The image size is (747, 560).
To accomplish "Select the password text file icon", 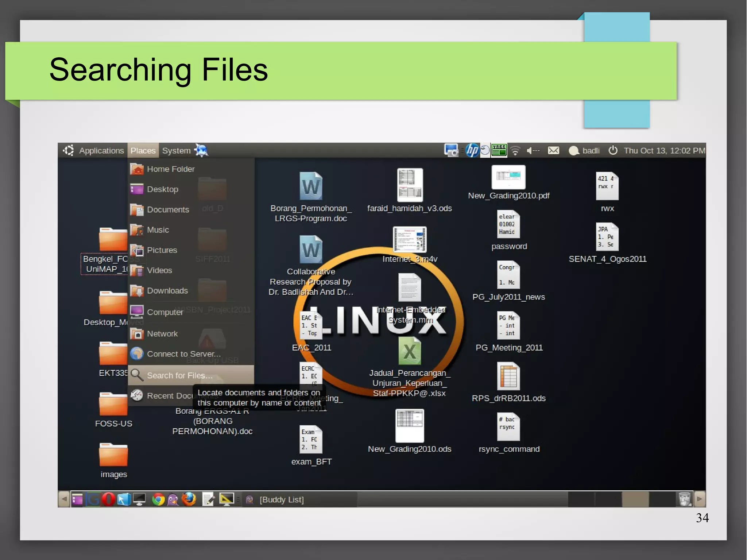I will (x=509, y=224).
